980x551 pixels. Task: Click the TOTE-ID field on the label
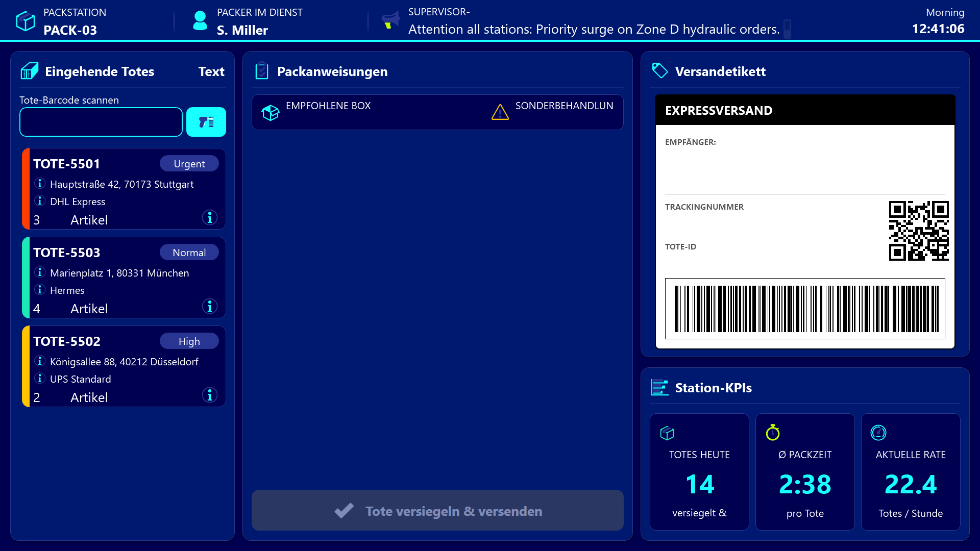(680, 246)
